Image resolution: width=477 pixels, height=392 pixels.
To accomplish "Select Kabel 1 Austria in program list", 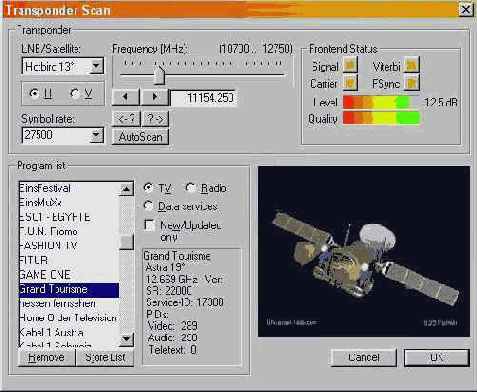I will coord(69,332).
